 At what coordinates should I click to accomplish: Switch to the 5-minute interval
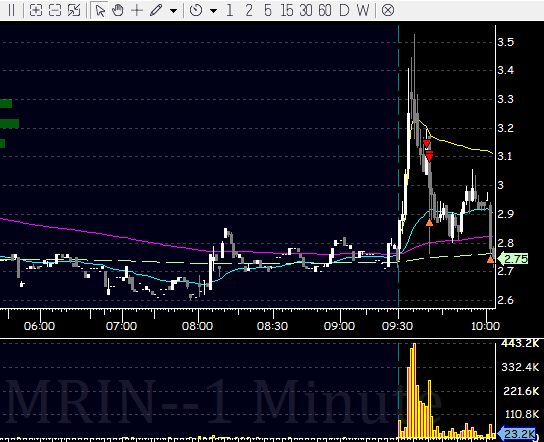pyautogui.click(x=267, y=10)
